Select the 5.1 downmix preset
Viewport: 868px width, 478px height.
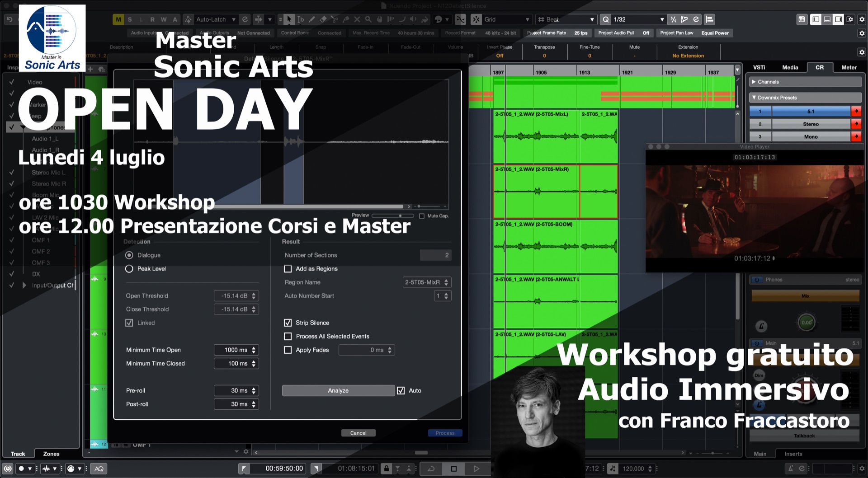point(811,111)
